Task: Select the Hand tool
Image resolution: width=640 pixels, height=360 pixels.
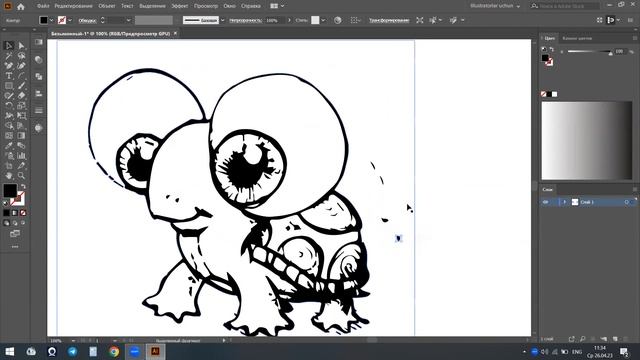Action: point(9,176)
